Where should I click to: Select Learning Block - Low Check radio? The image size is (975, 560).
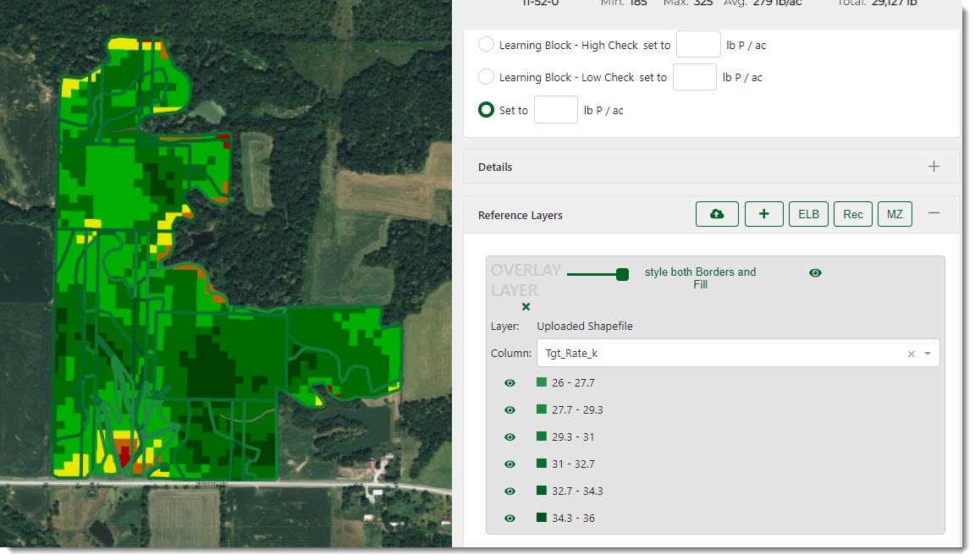(486, 77)
